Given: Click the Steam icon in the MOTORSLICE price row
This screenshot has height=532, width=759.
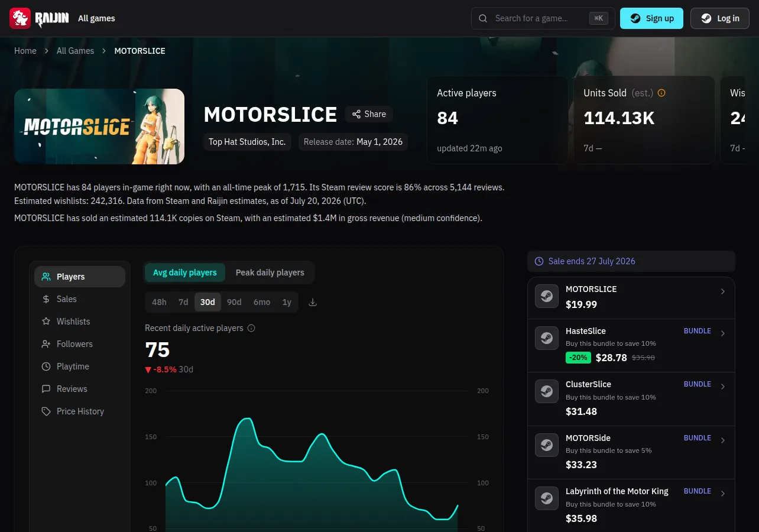Looking at the screenshot, I should (547, 296).
